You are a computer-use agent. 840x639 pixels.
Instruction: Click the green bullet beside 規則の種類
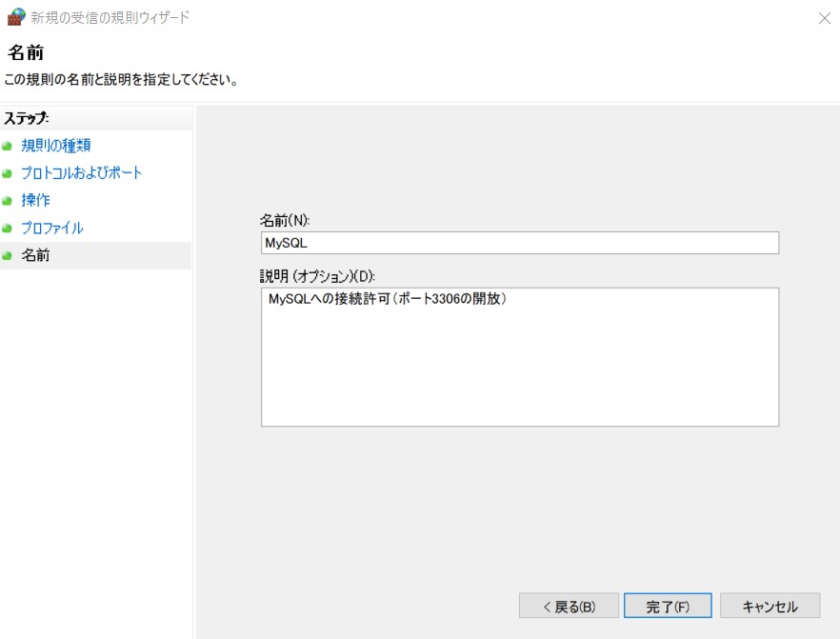(7, 146)
